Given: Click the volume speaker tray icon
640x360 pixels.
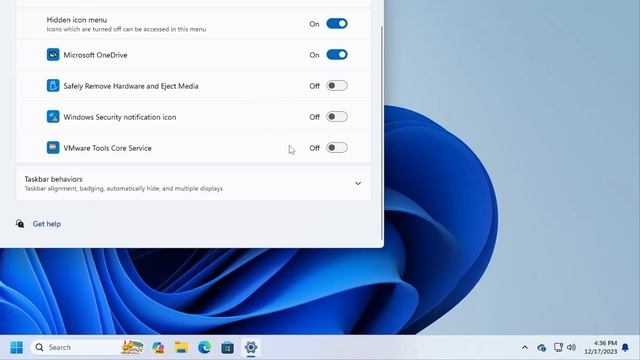Looking at the screenshot, I should point(571,347).
